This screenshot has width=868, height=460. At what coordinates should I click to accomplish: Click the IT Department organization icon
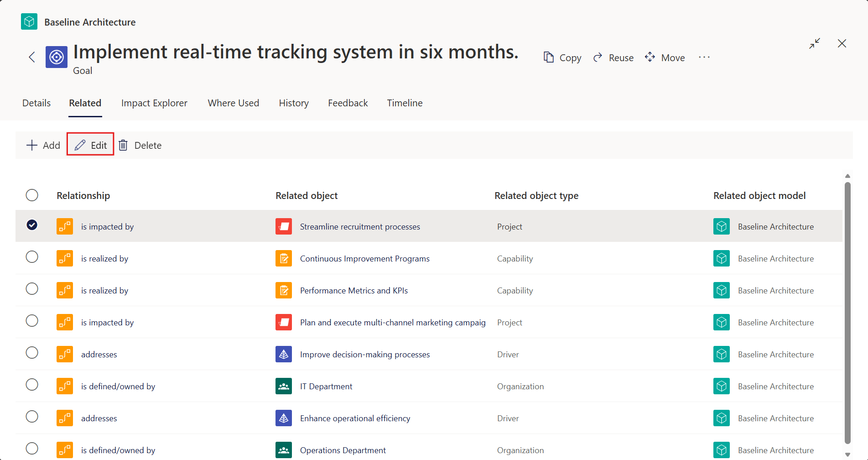point(284,386)
